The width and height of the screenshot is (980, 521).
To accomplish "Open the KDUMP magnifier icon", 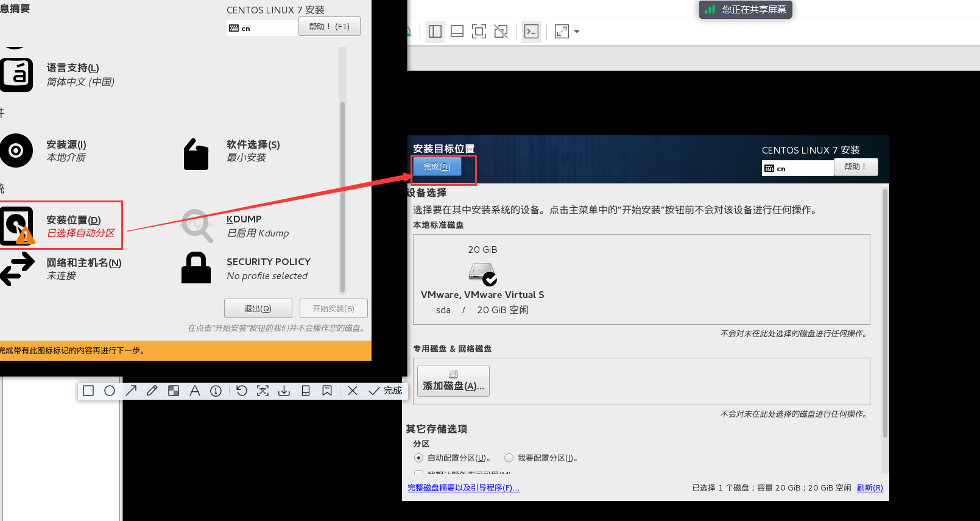I will [197, 225].
